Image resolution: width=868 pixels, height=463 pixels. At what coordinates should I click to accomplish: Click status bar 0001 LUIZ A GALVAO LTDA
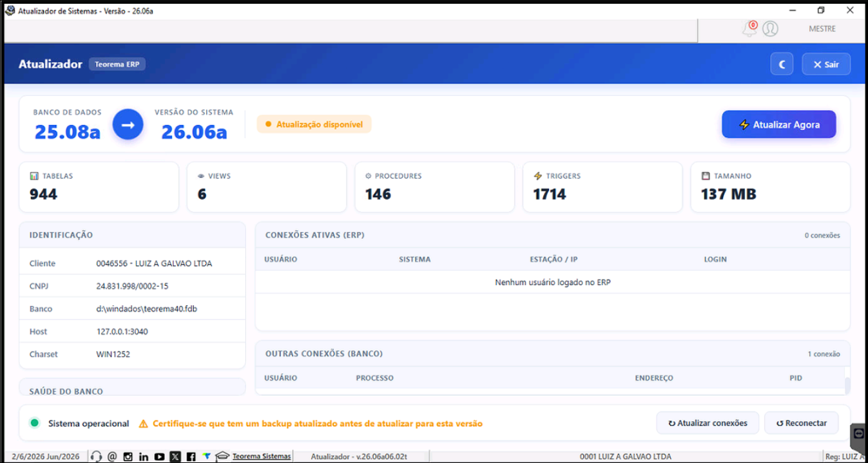pos(626,457)
